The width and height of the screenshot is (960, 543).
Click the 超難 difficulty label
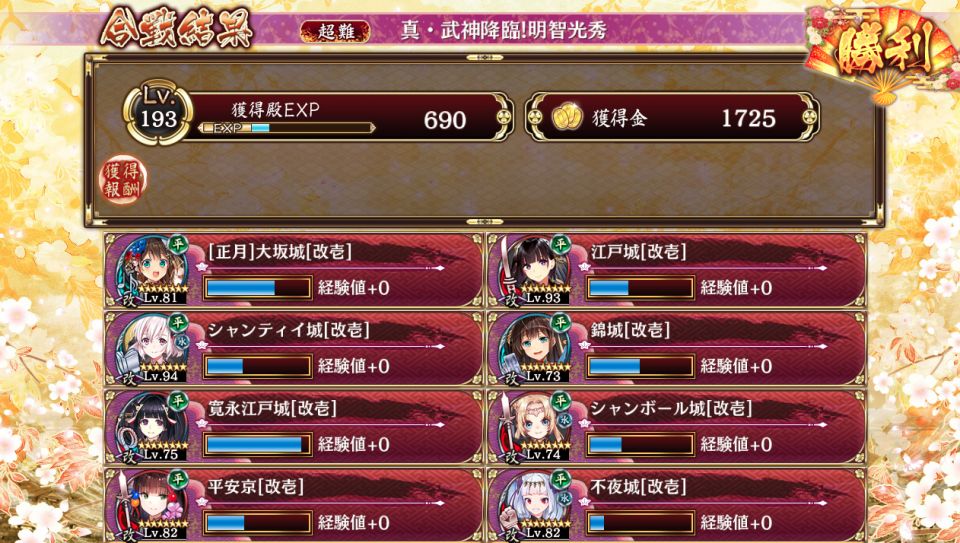pos(335,32)
